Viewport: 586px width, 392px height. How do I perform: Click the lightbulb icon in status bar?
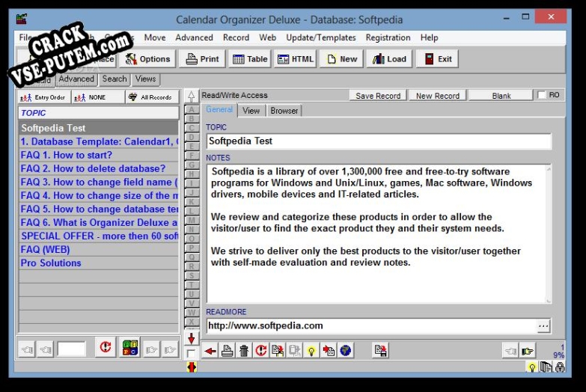tap(532, 367)
